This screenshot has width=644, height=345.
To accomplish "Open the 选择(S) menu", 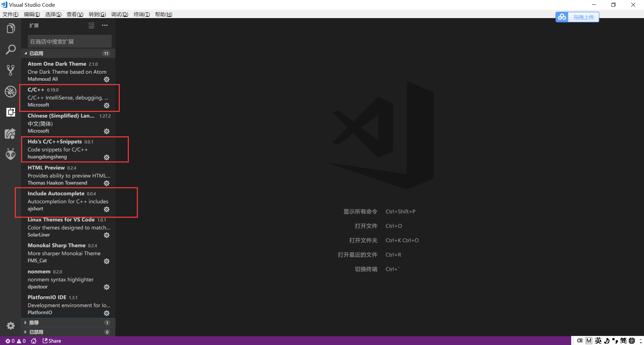I will click(x=53, y=14).
